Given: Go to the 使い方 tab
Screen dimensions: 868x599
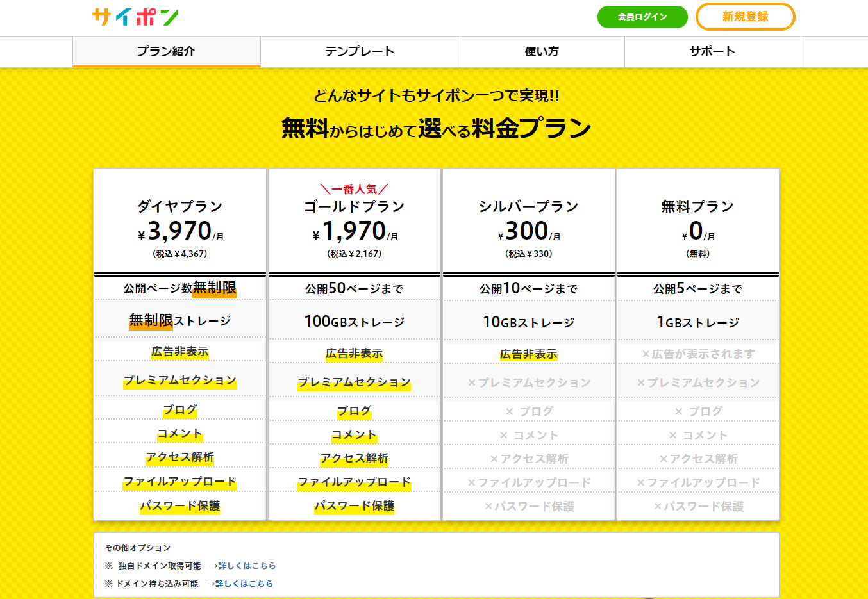Looking at the screenshot, I should 542,51.
